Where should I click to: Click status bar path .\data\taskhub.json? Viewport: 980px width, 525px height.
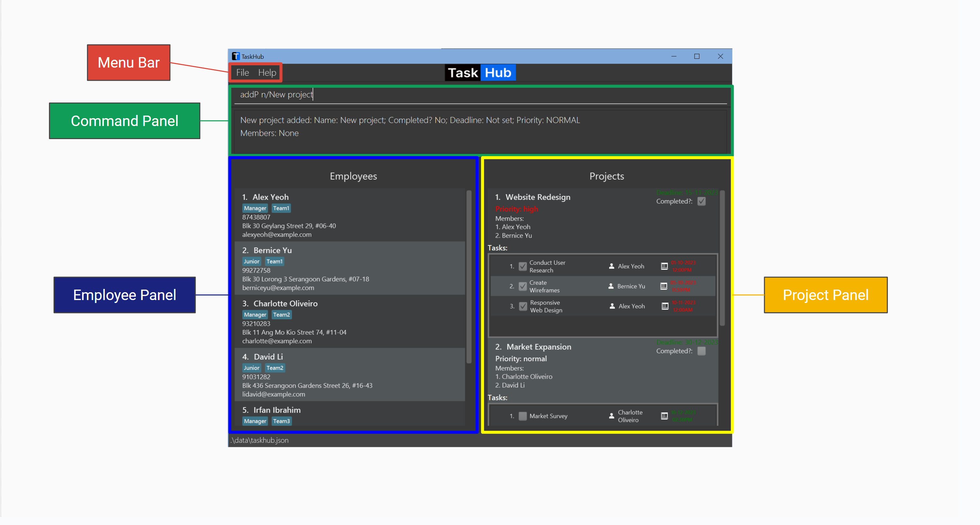tap(259, 440)
